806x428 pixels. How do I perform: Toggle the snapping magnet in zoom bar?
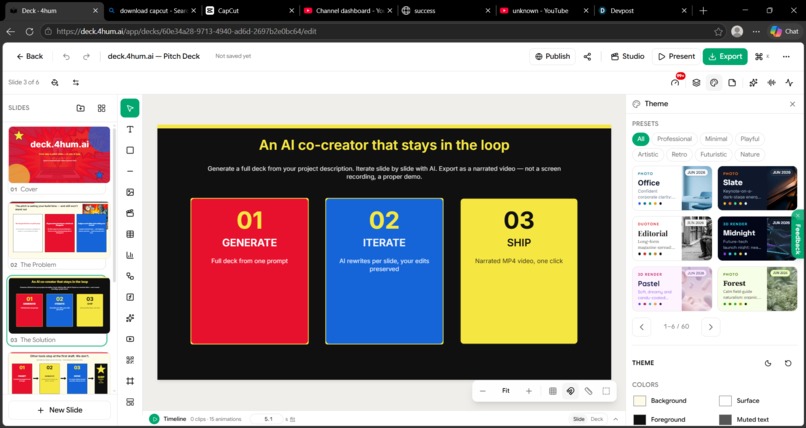570,391
